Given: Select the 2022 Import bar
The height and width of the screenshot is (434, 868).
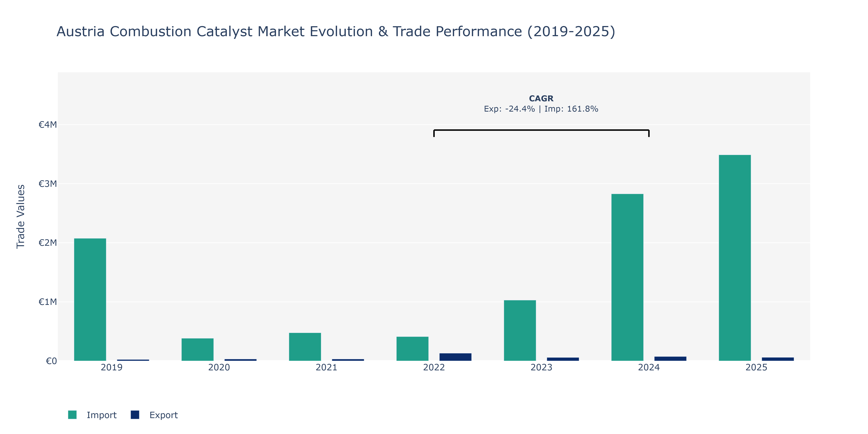Looking at the screenshot, I should [x=412, y=349].
